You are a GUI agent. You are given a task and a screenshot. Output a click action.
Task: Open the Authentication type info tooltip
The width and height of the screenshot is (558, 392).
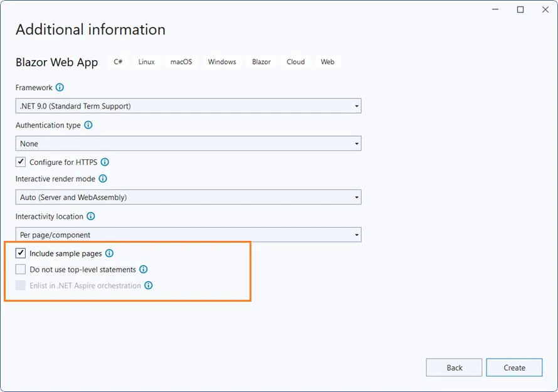click(88, 125)
